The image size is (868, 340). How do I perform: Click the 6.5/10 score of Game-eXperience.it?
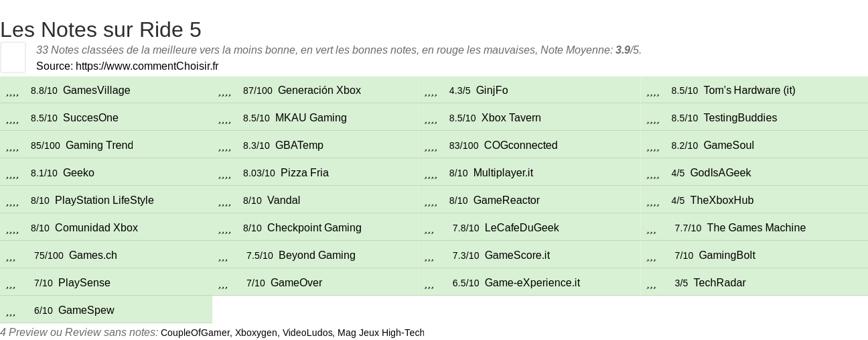[x=466, y=283]
